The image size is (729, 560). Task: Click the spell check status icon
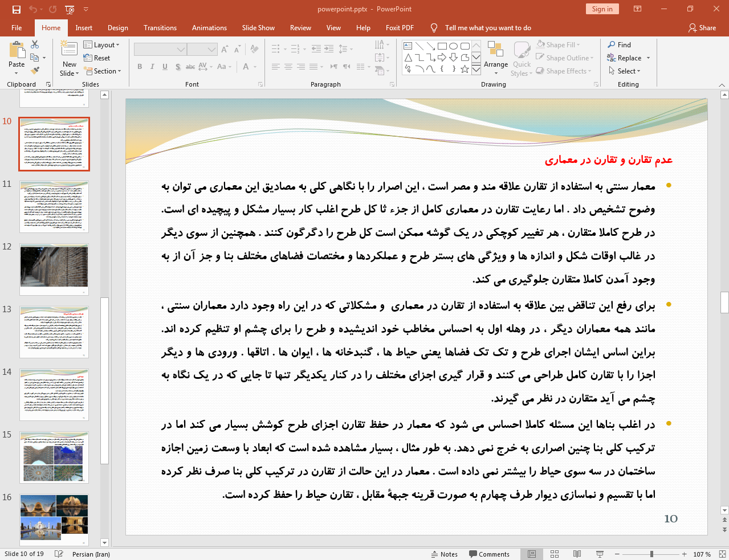(59, 554)
